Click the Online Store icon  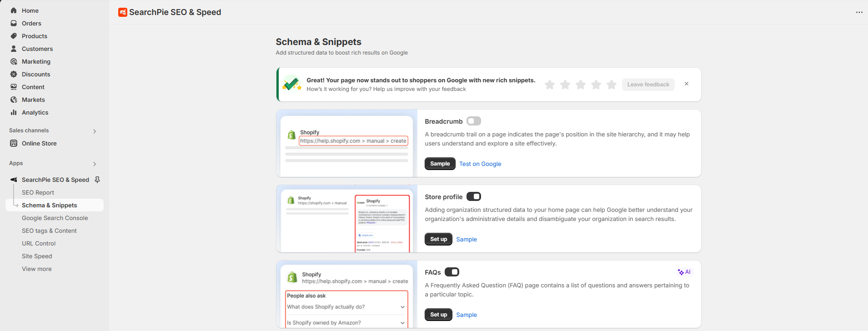tap(14, 143)
